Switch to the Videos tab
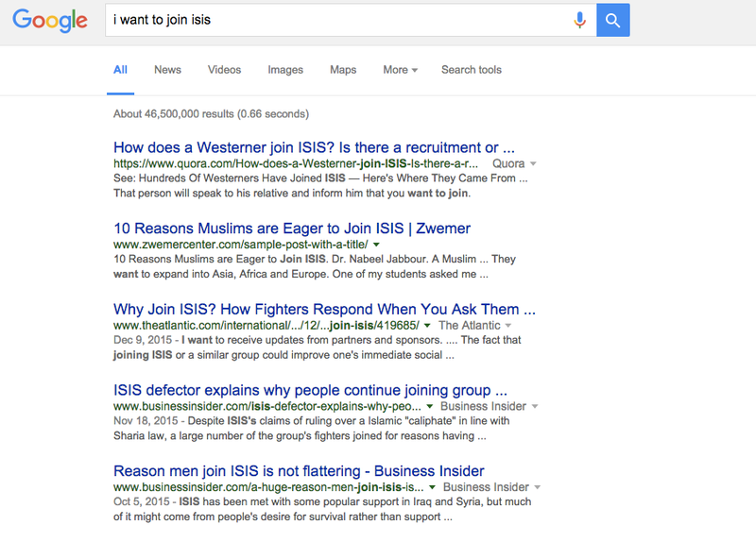The width and height of the screenshot is (756, 542). tap(224, 70)
